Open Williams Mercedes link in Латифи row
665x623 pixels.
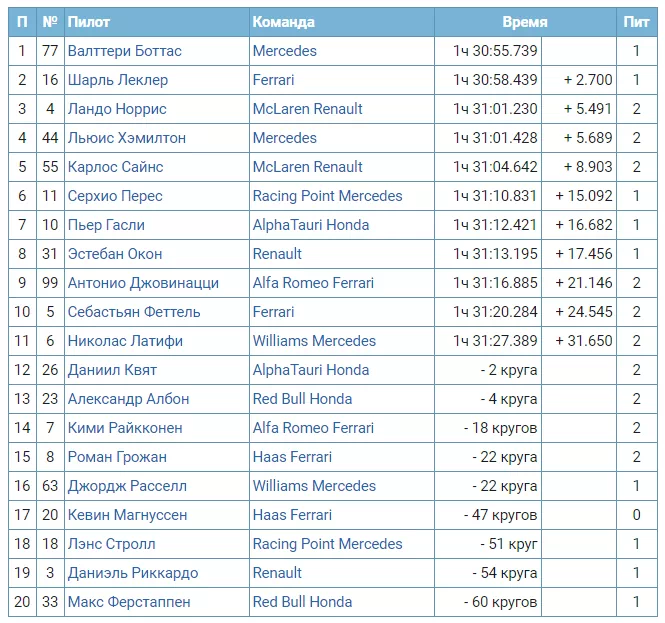click(314, 341)
